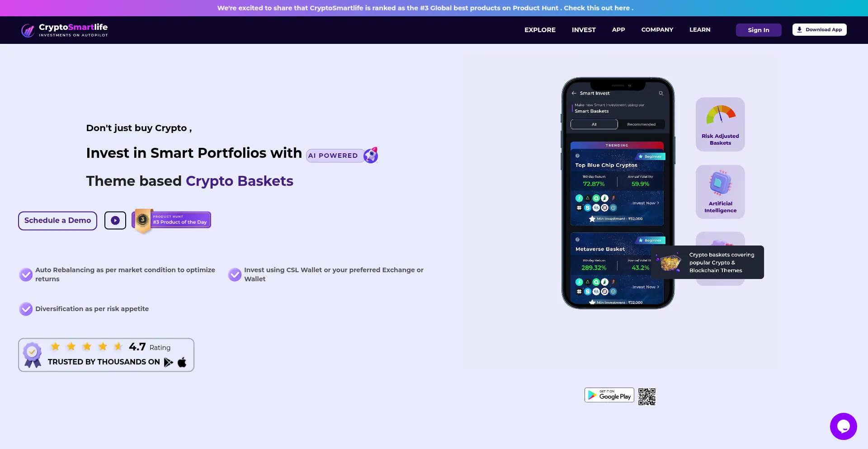
Task: Click the TRENDING label in phone mockup
Action: (x=617, y=146)
